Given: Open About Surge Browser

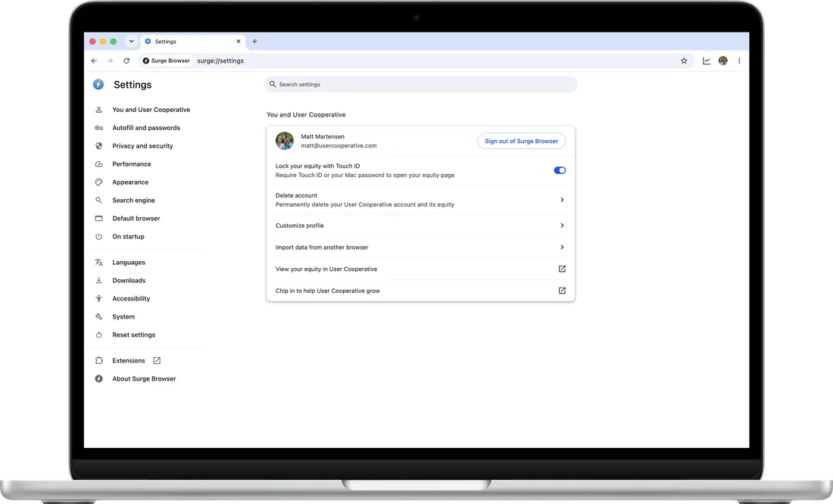Looking at the screenshot, I should (x=144, y=378).
